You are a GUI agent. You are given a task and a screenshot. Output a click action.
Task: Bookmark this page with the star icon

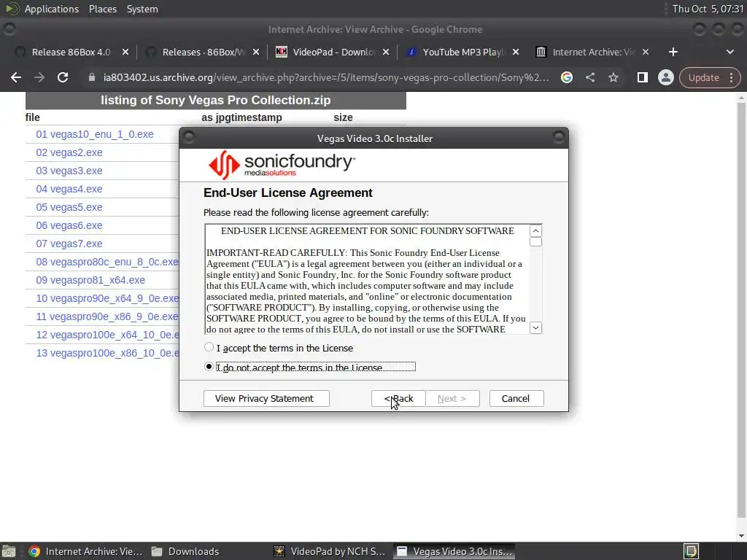pyautogui.click(x=613, y=77)
